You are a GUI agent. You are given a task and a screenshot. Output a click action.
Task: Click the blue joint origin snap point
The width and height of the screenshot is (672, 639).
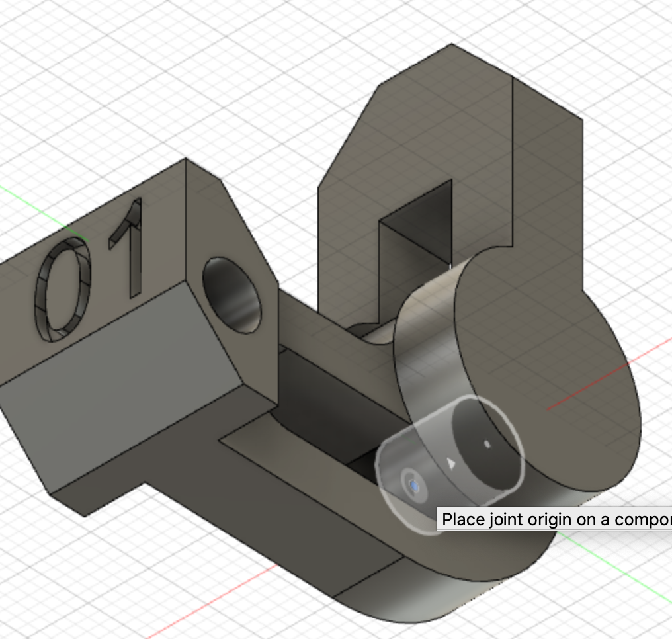coord(414,486)
